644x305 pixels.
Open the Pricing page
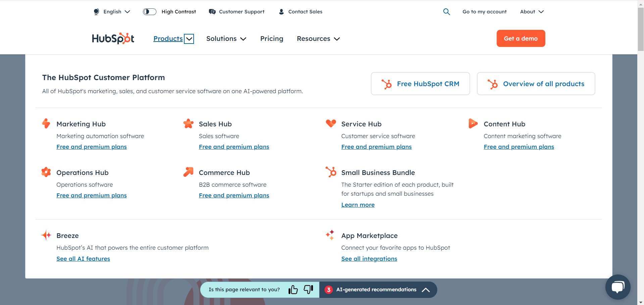point(271,39)
